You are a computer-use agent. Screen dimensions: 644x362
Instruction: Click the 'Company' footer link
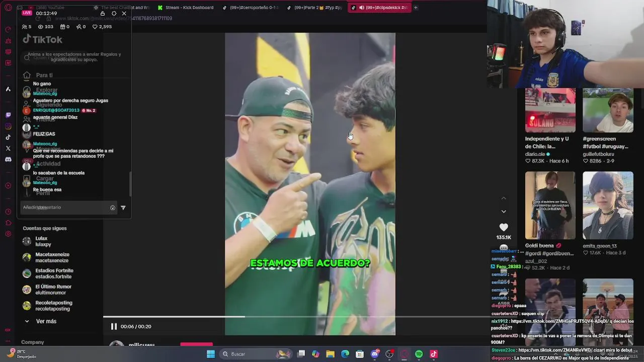click(x=32, y=342)
